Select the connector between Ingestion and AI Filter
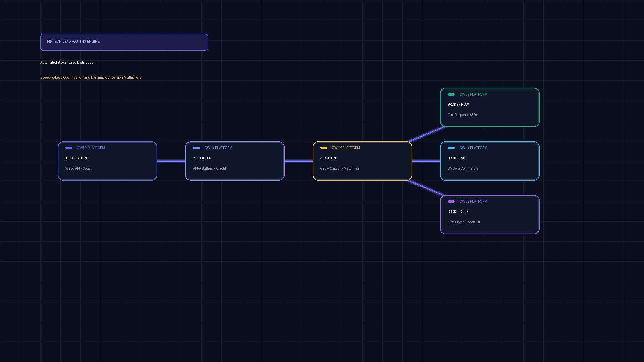 tap(171, 161)
